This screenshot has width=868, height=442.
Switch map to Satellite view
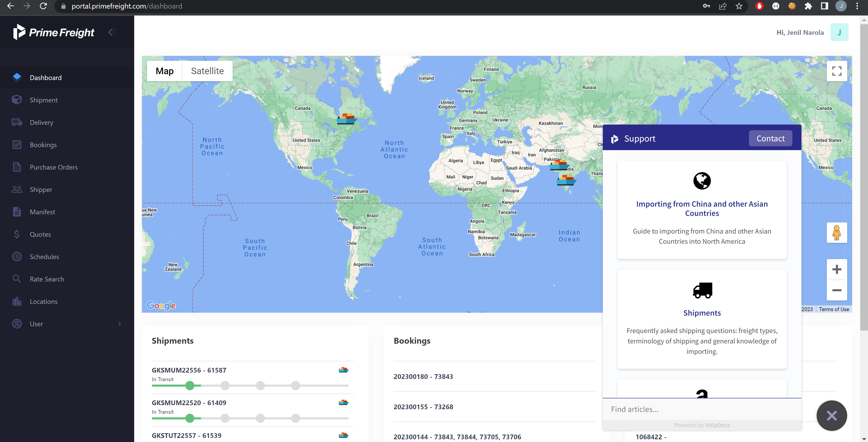[207, 71]
